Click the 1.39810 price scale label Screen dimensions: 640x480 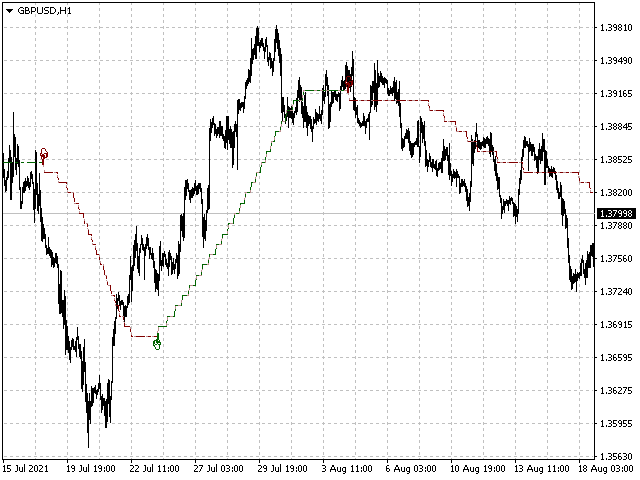616,27
